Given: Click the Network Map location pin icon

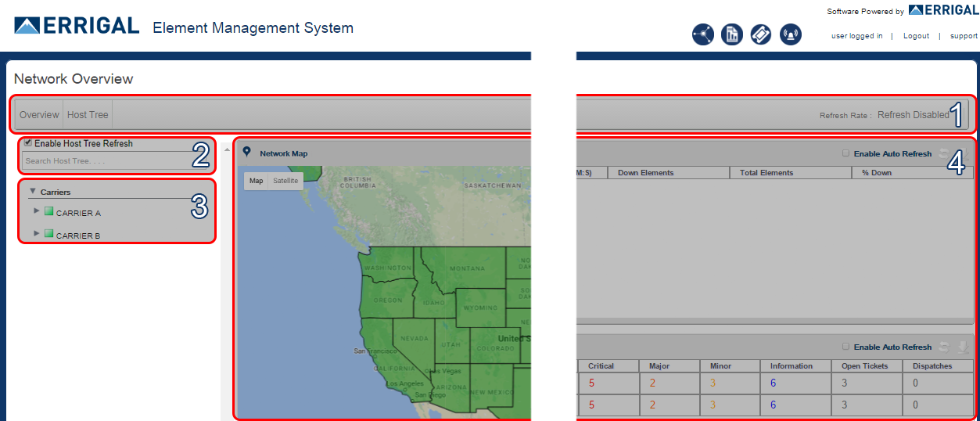Looking at the screenshot, I should [246, 153].
